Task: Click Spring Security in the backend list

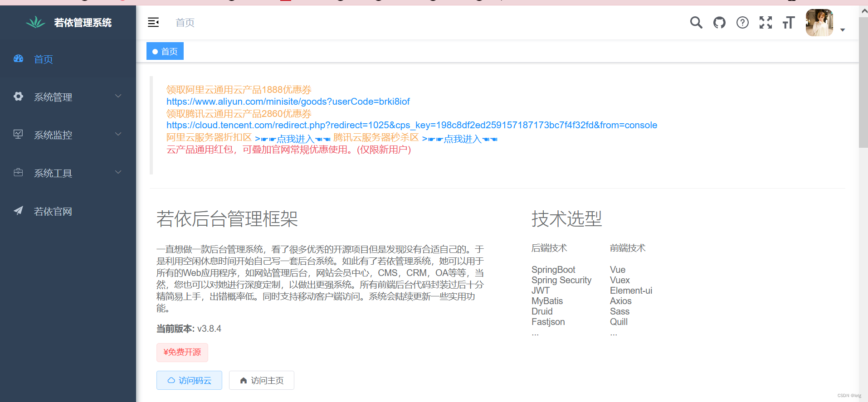Action: [561, 280]
